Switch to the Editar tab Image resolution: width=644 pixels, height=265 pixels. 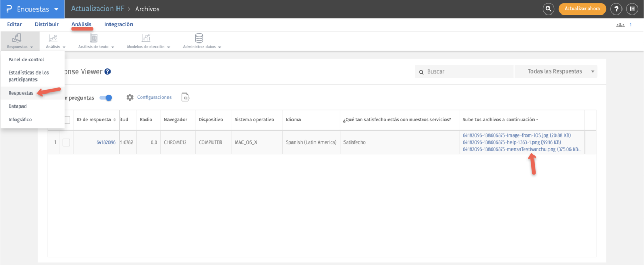pyautogui.click(x=14, y=24)
